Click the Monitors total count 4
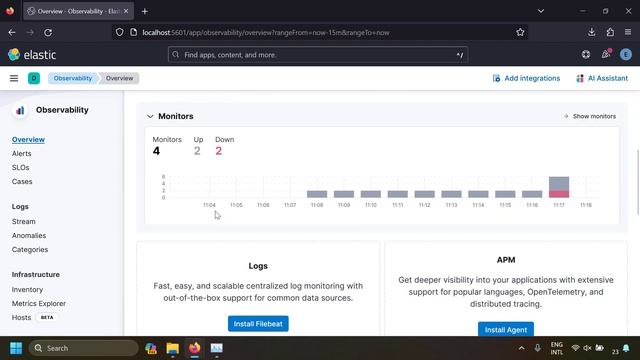This screenshot has width=640, height=360. (x=156, y=151)
